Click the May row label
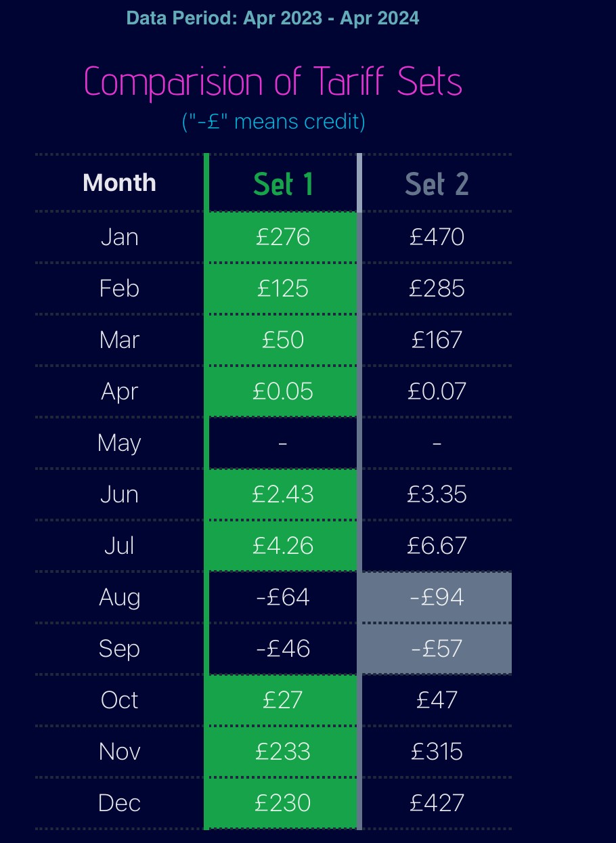 pos(119,443)
